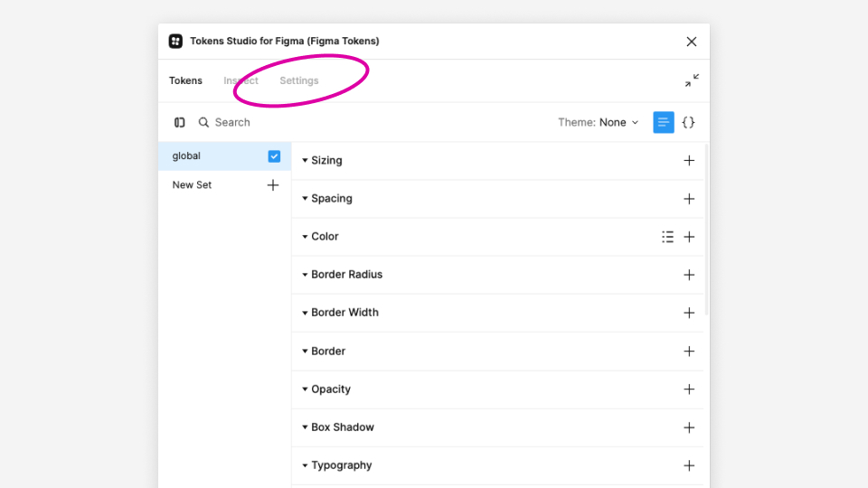The height and width of the screenshot is (488, 868).
Task: Add a new set with plus icon
Action: pyautogui.click(x=273, y=185)
